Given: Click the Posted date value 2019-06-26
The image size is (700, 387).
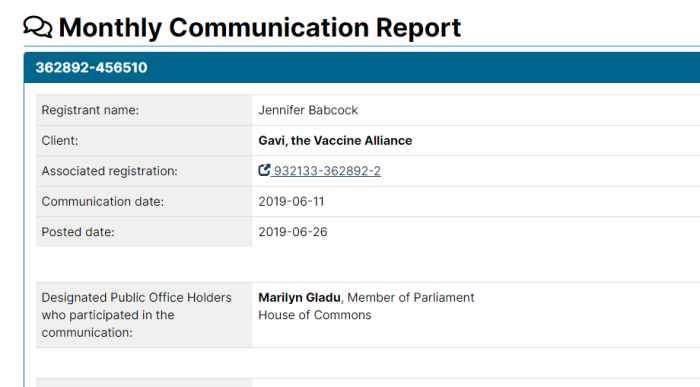Looking at the screenshot, I should 293,232.
